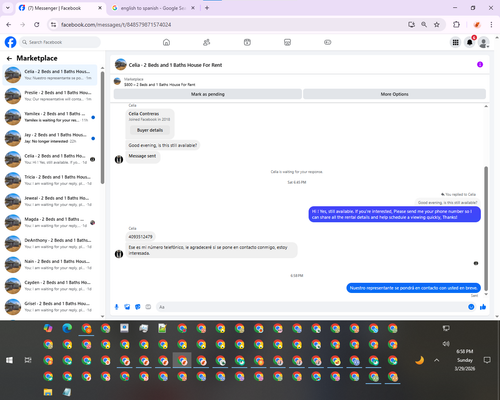Open Jeweal 2 Beds conversation
Screen dimensions: 500x400
click(x=50, y=201)
